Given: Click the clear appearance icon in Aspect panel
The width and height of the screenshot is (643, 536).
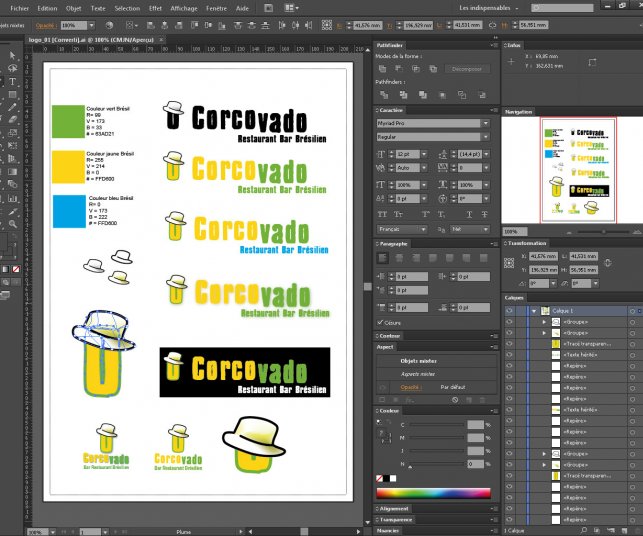Looking at the screenshot, I should click(455, 399).
